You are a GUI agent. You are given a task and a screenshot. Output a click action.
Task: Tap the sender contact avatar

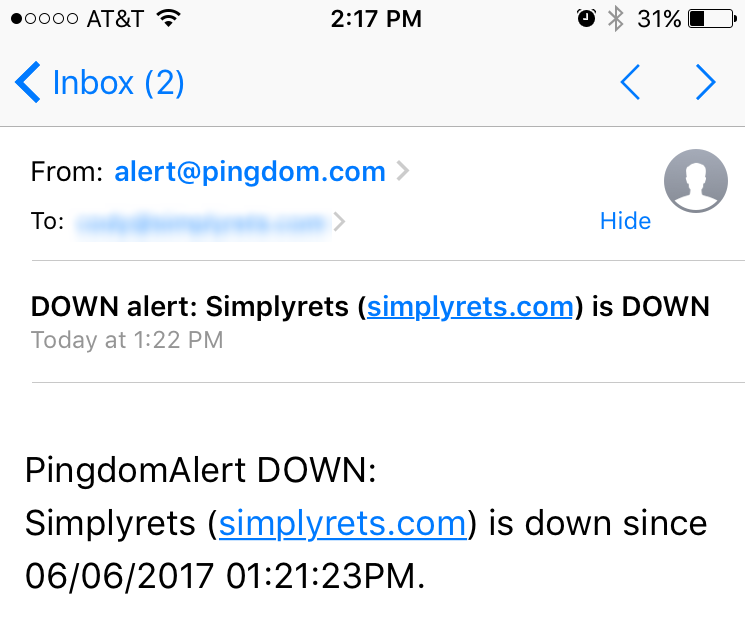pyautogui.click(x=695, y=181)
